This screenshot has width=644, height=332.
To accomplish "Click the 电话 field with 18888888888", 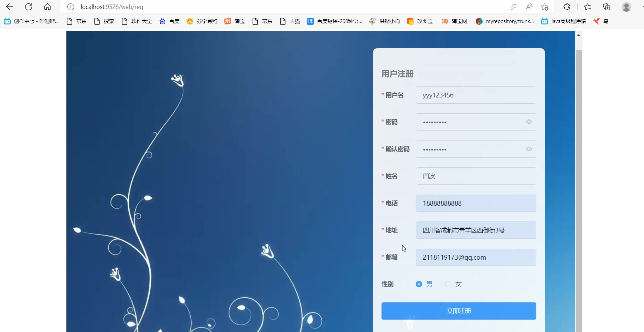I will click(x=476, y=203).
